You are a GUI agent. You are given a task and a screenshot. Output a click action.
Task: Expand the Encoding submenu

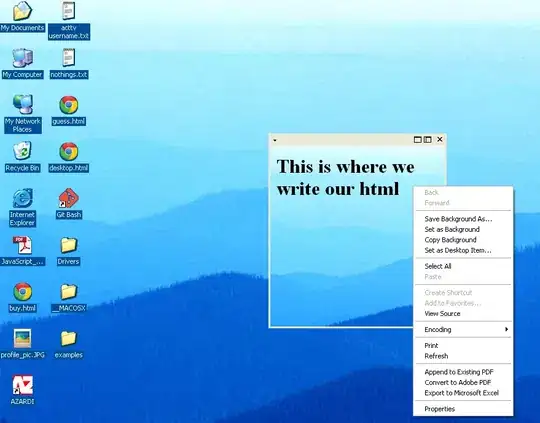464,330
